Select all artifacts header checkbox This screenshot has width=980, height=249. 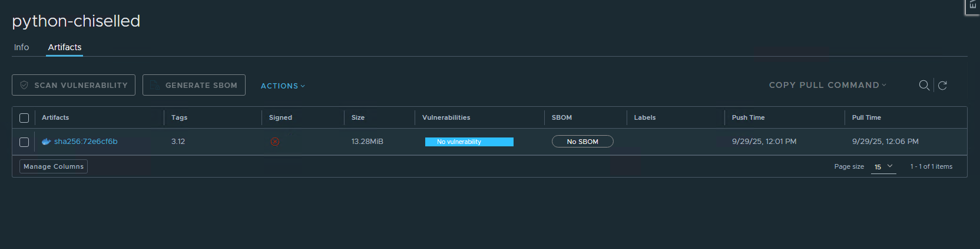(24, 118)
